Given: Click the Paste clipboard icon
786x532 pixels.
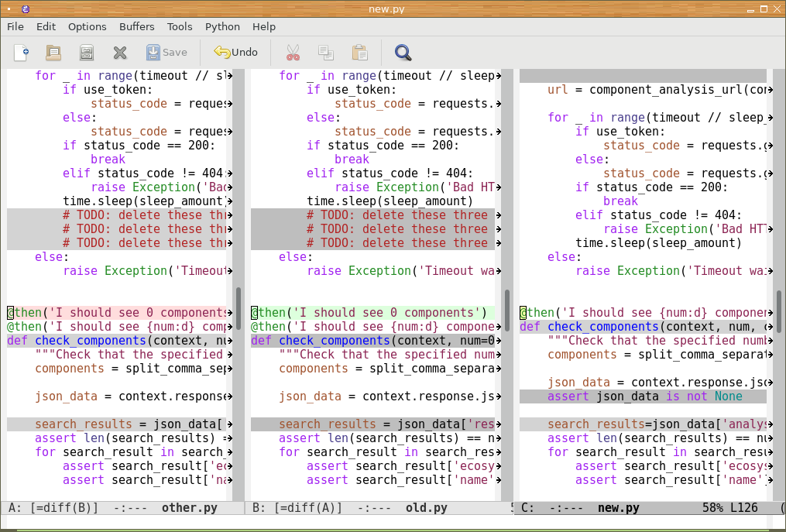Looking at the screenshot, I should click(359, 53).
